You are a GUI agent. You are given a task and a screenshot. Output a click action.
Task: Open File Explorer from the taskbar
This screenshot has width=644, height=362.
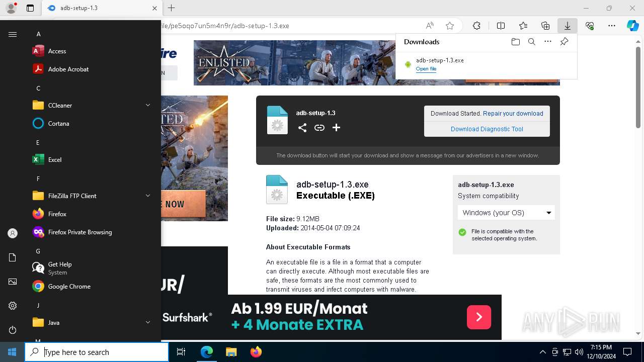click(231, 352)
